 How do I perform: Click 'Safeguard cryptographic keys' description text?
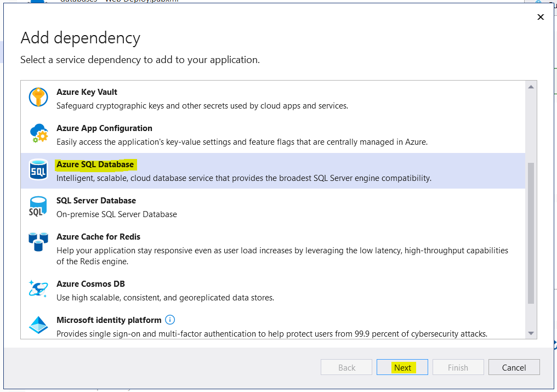tap(202, 106)
